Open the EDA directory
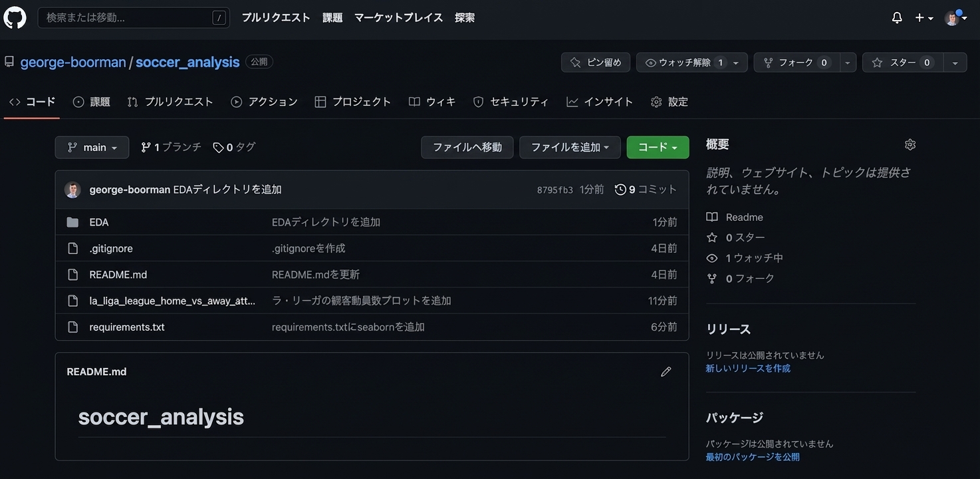This screenshot has height=479, width=980. [99, 222]
